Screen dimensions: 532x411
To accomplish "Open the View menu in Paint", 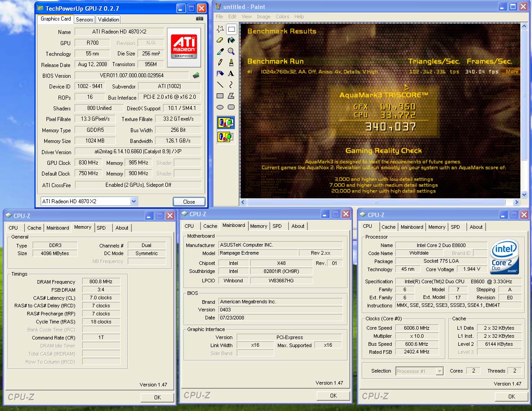I will tap(247, 17).
